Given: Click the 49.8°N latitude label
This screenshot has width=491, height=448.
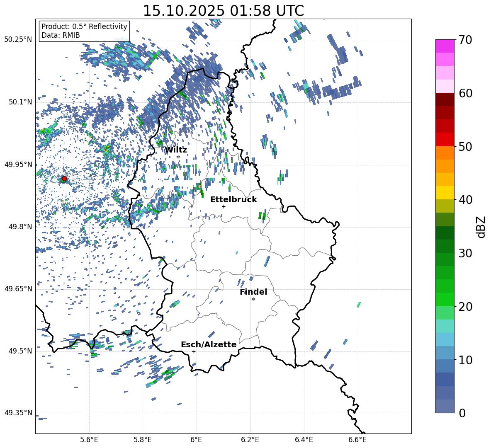Looking at the screenshot, I should (20, 227).
